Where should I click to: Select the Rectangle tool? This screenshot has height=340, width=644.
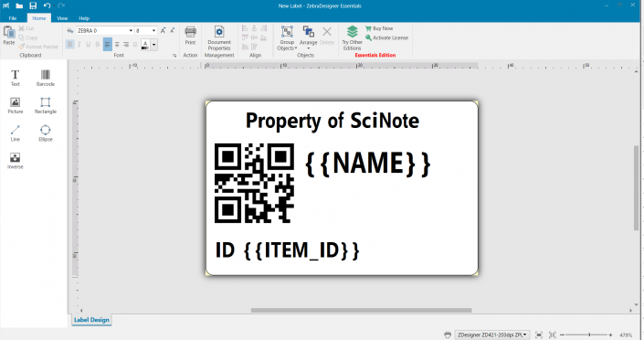coord(45,105)
